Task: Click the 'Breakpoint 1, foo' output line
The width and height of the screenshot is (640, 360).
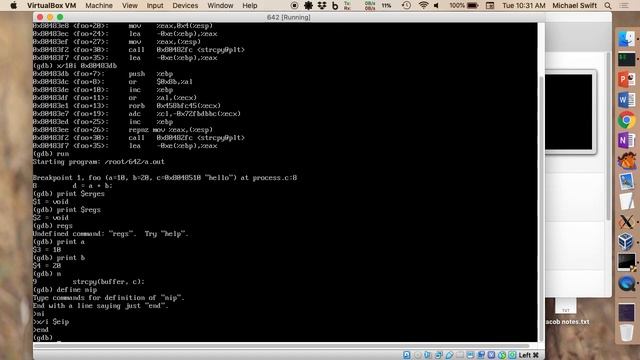Action: (x=165, y=178)
